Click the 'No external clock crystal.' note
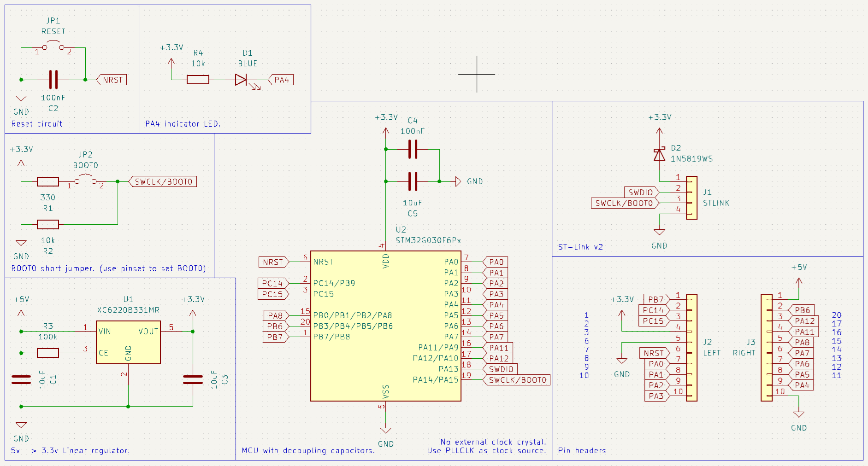 coord(493,442)
